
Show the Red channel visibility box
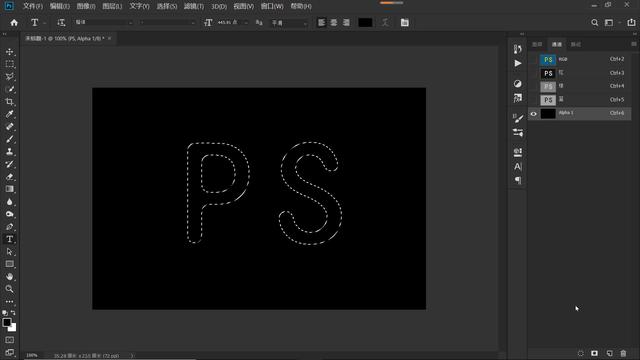point(533,73)
